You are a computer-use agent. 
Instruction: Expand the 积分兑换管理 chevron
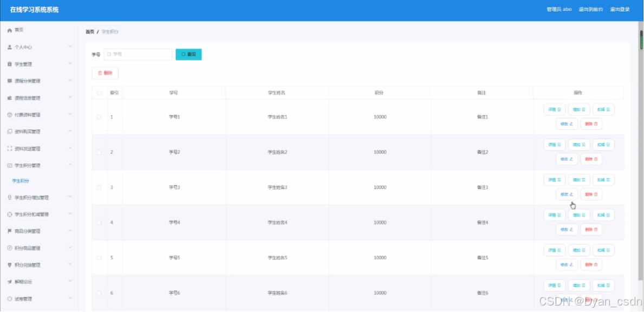70,265
